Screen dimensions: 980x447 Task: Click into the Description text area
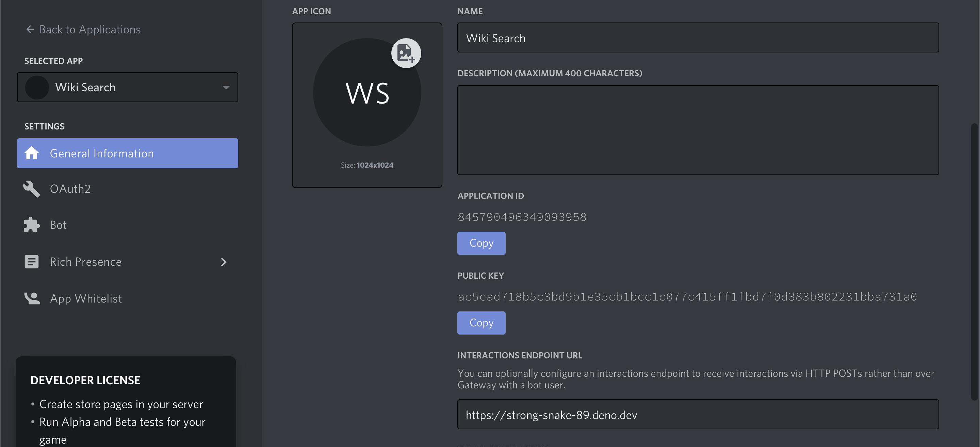point(698,130)
